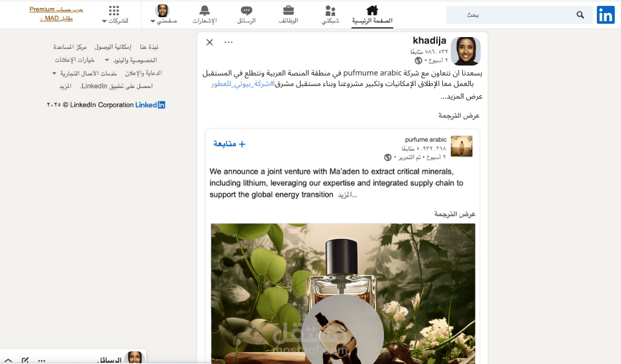The width and height of the screenshot is (621, 364).
Task: Click the hashtag 'شركة_بيوتي_للعطور' link
Action: [242, 84]
